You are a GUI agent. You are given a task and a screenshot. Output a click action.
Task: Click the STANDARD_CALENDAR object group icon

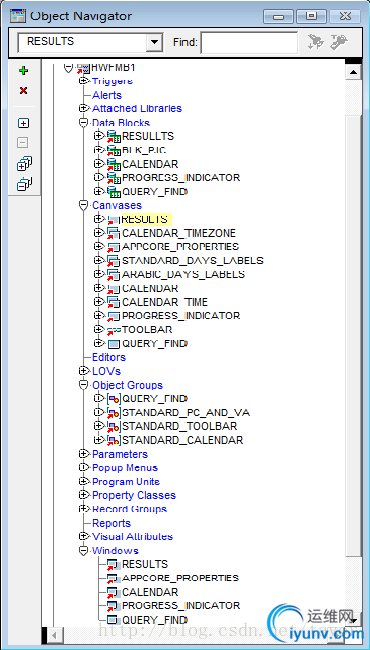click(114, 440)
